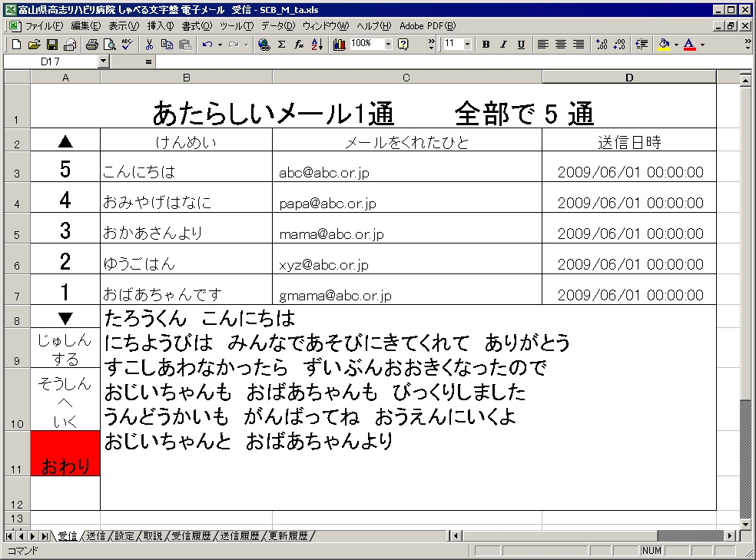This screenshot has width=756, height=560.
Task: Open Print Preview from toolbar
Action: point(110,45)
